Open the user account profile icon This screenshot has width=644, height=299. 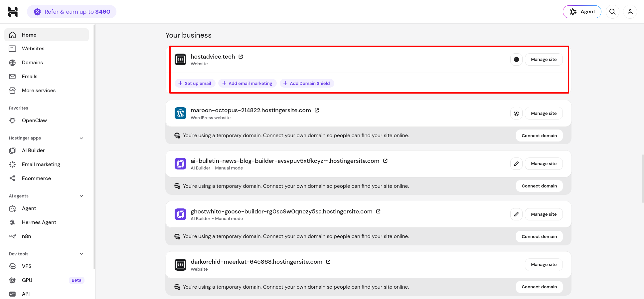pos(630,12)
